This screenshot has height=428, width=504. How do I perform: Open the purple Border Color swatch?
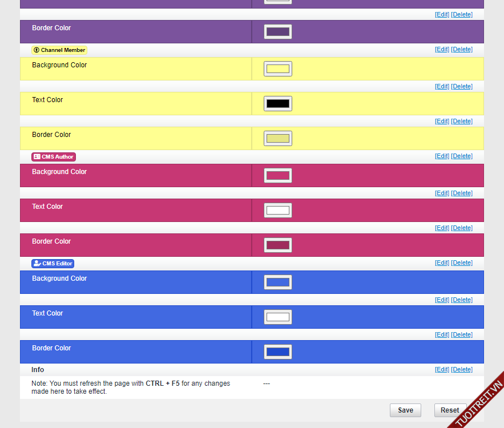278,32
